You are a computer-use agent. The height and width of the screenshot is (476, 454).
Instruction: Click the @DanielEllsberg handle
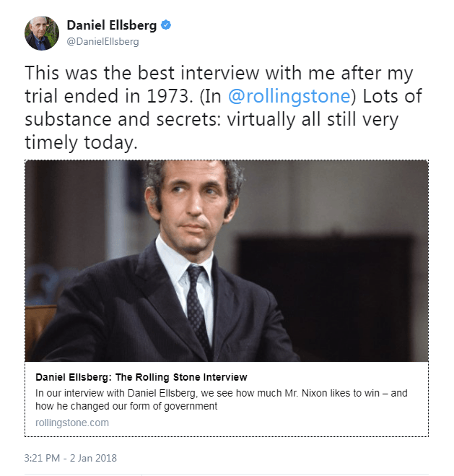[102, 41]
